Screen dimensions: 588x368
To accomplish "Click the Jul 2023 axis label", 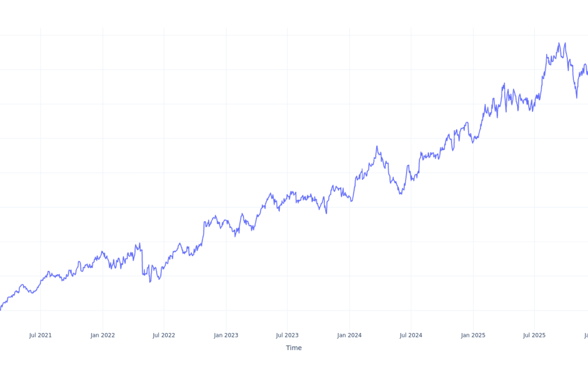I will pyautogui.click(x=287, y=335).
